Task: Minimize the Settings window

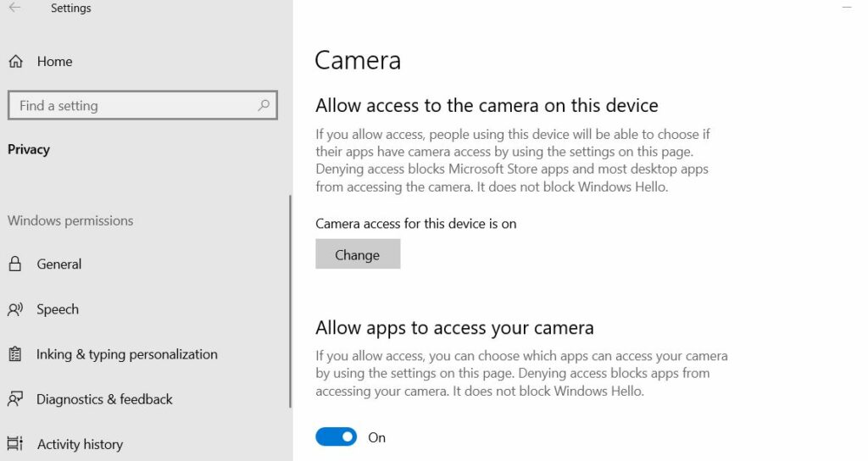Action: [847, 8]
